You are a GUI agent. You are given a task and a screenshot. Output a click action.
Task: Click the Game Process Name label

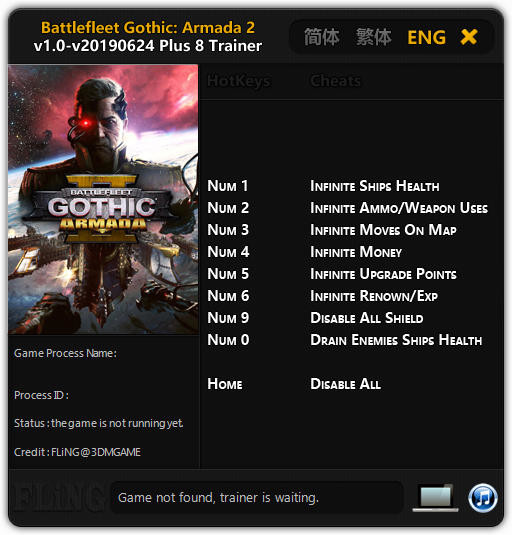(65, 353)
